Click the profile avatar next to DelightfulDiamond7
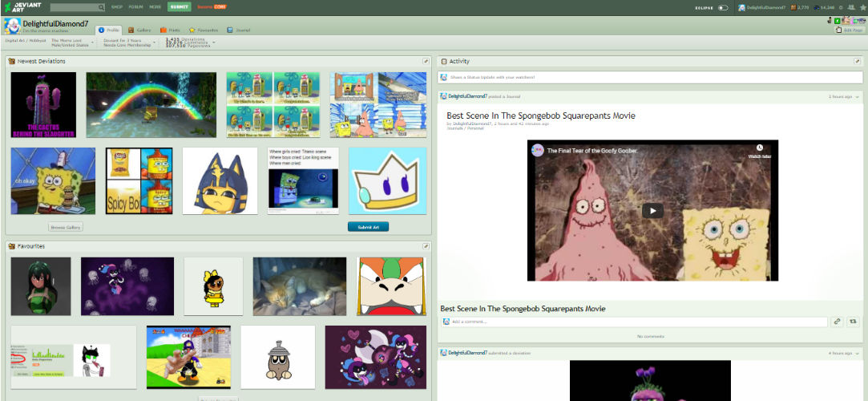The height and width of the screenshot is (401, 868). [x=12, y=26]
